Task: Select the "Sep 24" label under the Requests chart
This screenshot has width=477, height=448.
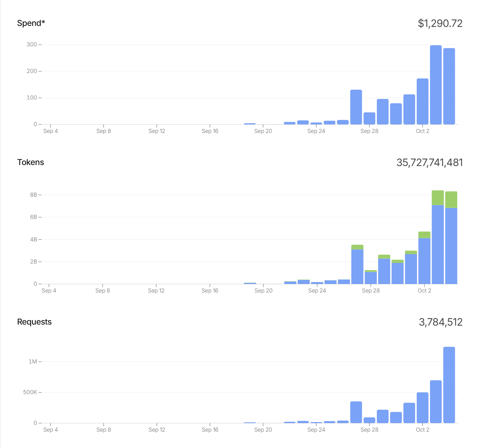Action: click(x=316, y=430)
